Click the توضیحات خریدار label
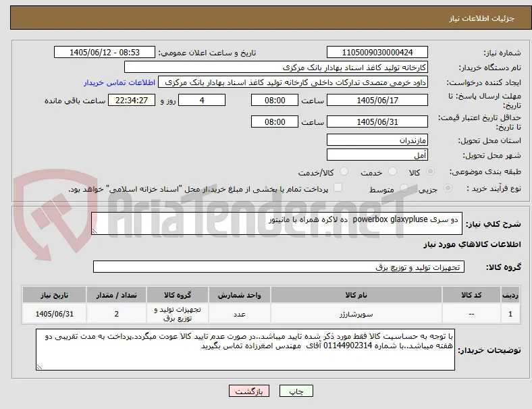 (x=489, y=350)
